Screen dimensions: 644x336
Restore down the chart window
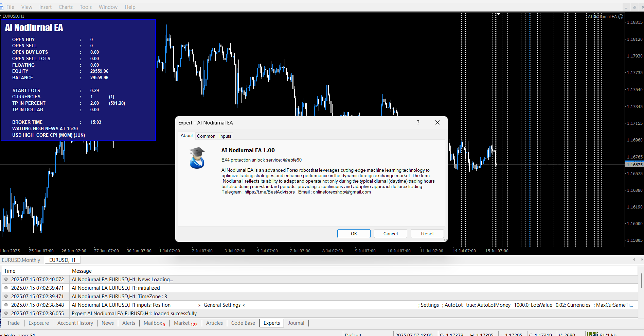tap(634, 7)
